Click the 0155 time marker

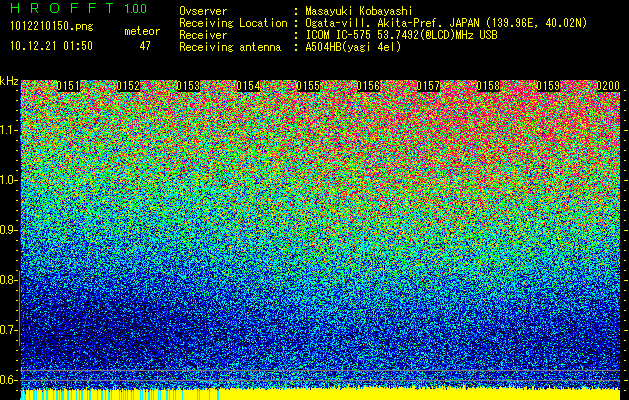tap(308, 86)
